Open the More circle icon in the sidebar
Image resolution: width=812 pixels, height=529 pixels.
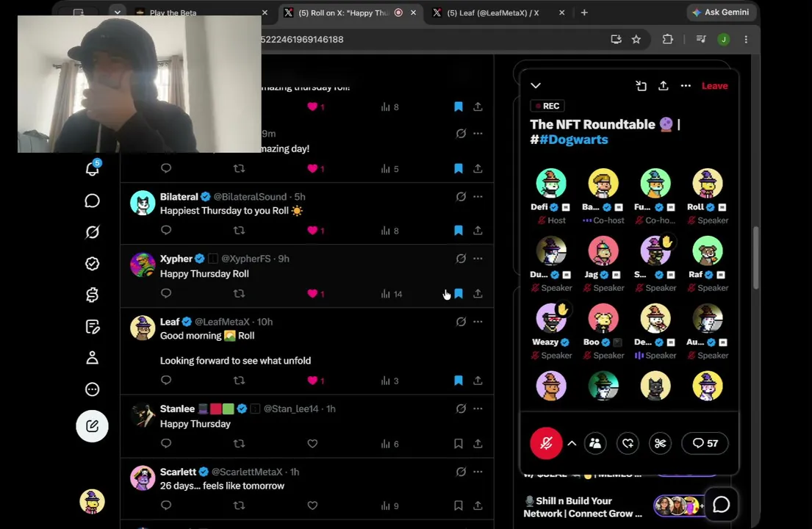click(92, 389)
